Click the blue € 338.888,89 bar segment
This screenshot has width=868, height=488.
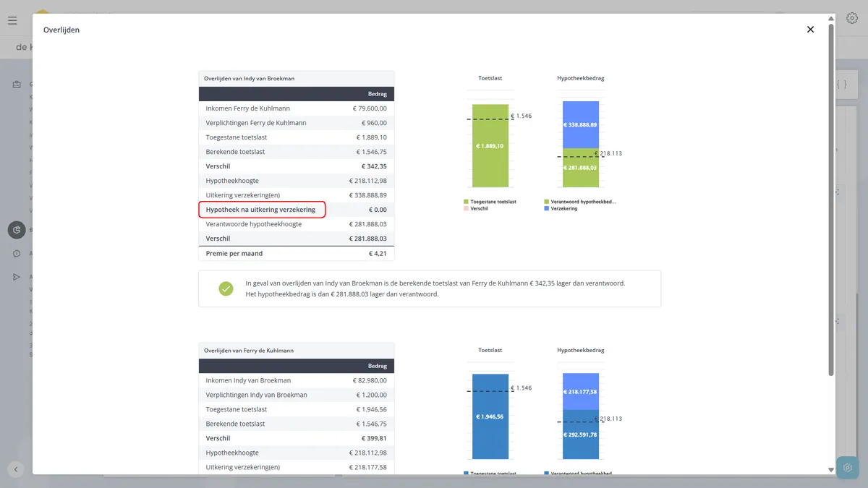click(581, 124)
